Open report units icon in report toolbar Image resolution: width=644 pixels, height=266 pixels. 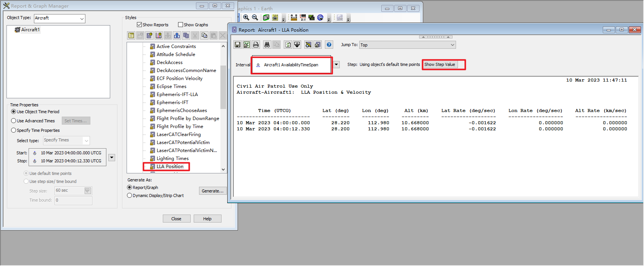297,45
